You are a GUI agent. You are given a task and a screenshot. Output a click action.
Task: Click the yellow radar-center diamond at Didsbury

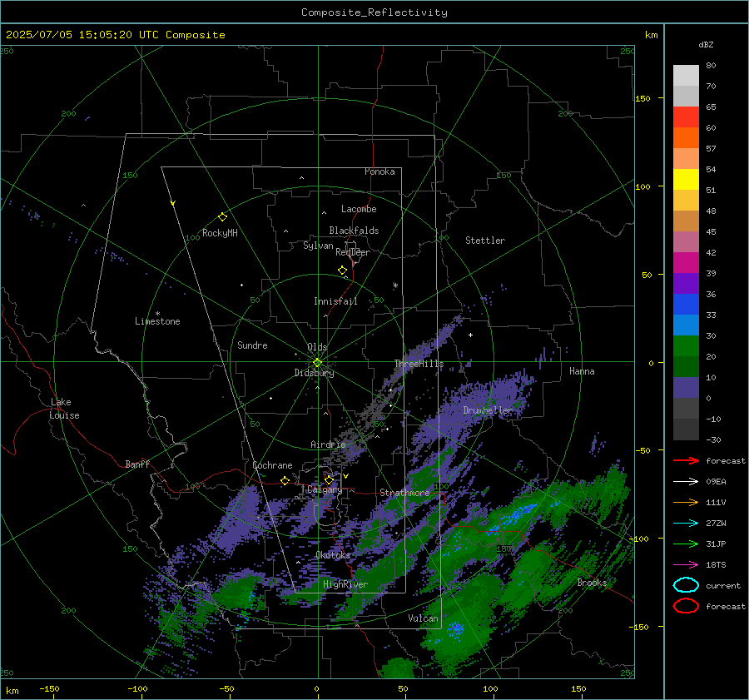[x=317, y=363]
